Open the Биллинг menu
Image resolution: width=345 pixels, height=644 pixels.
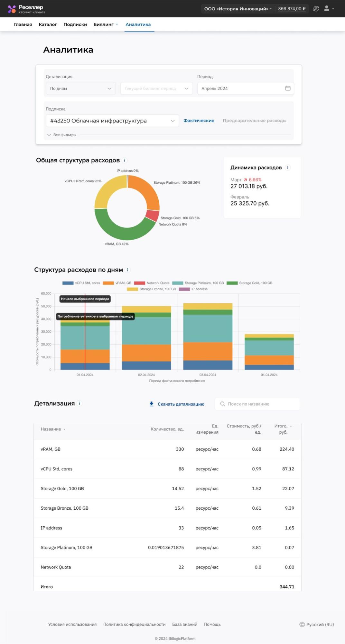click(106, 24)
